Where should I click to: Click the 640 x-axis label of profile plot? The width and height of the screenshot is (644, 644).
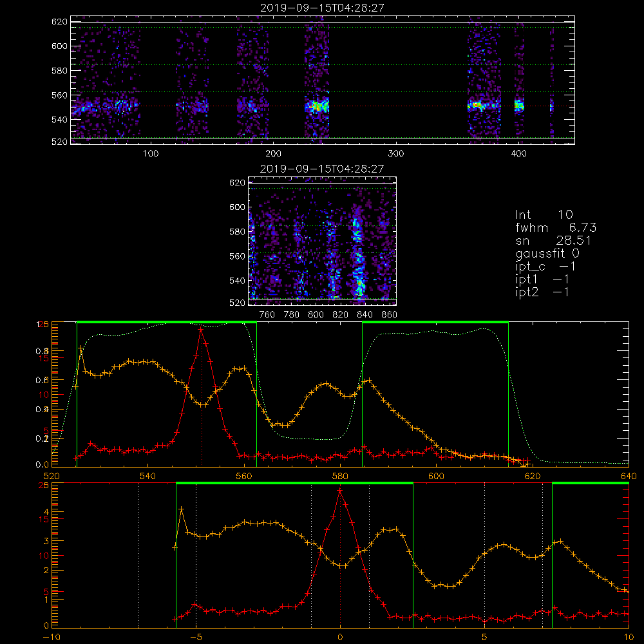[629, 477]
